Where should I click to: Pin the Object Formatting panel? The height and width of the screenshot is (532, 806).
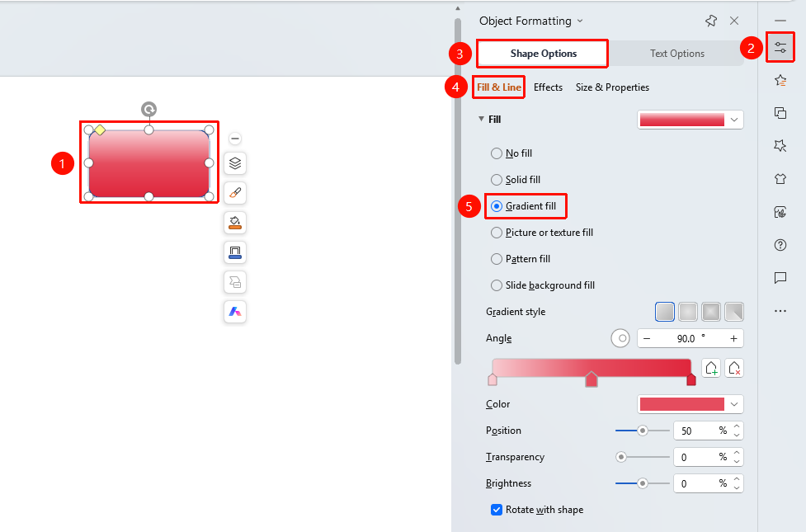[711, 21]
